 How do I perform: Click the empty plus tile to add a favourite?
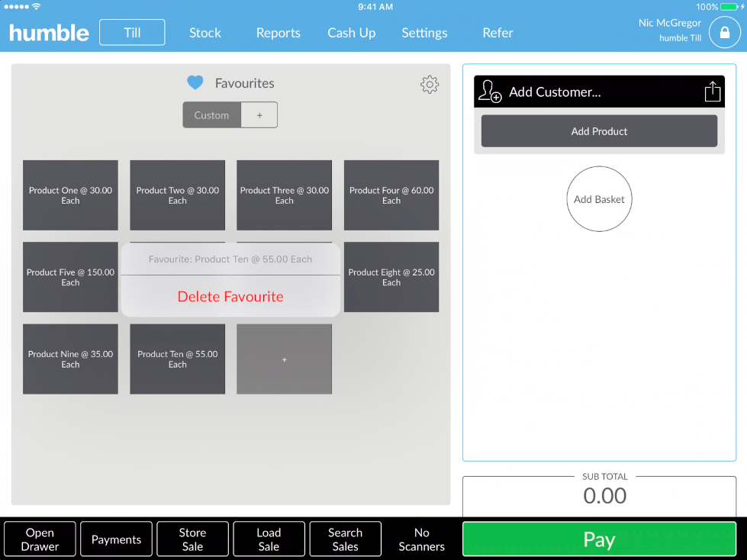click(x=285, y=359)
